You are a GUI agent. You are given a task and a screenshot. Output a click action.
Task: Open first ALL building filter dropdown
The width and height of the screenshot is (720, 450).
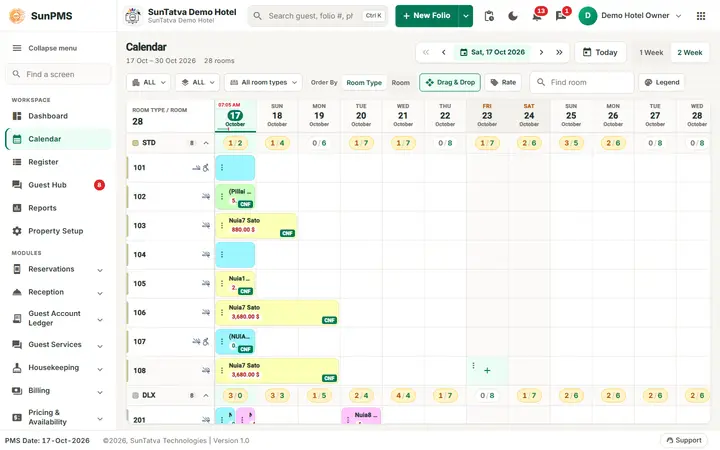148,83
